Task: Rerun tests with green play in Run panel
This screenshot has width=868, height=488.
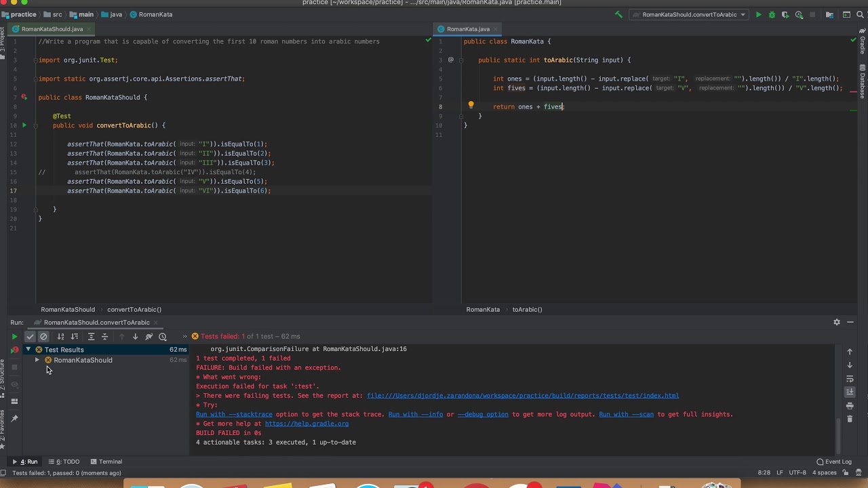Action: [x=14, y=336]
